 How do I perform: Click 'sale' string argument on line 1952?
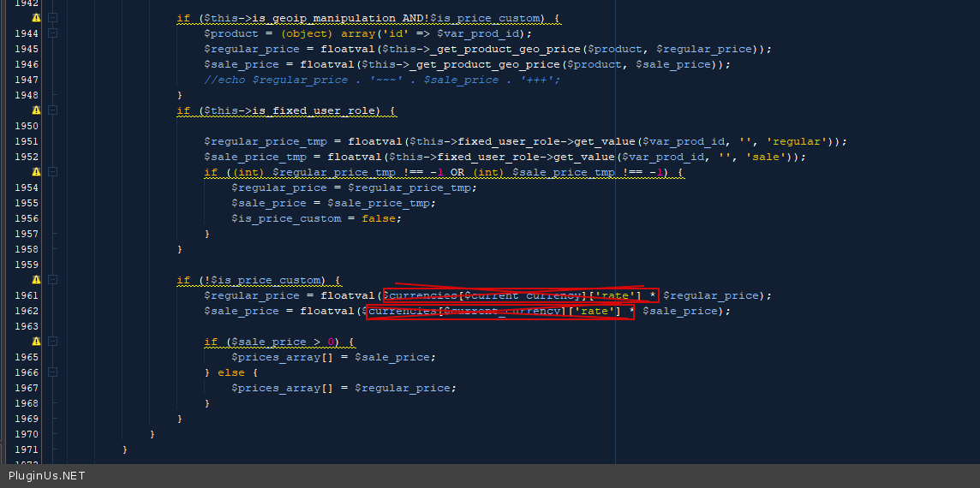(x=766, y=157)
